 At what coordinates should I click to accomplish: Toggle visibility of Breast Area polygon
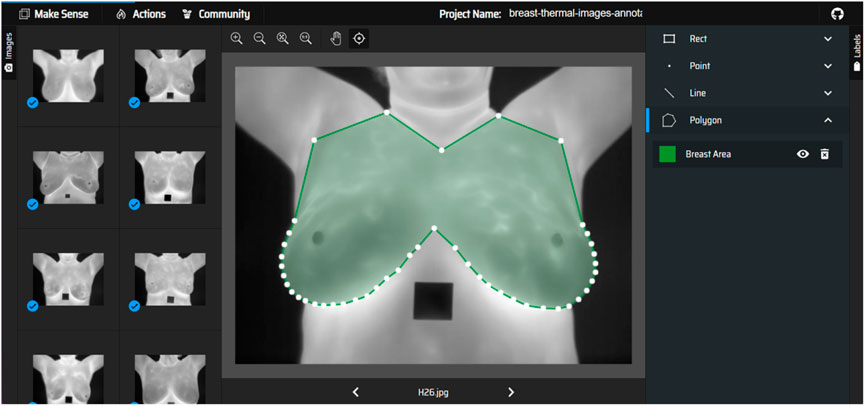pos(802,154)
